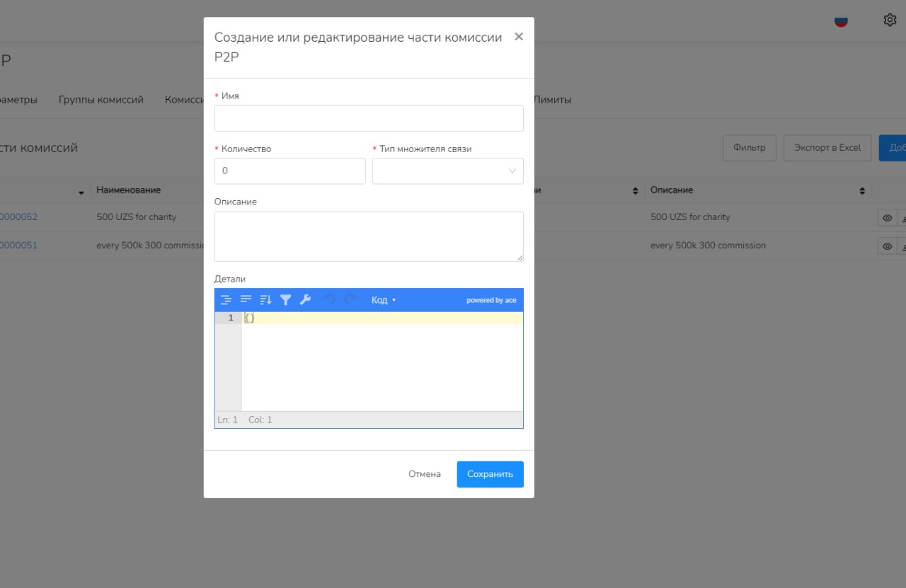Screen dimensions: 906x588
Task: Open the Тип множителя связи dropdown
Action: click(x=447, y=171)
